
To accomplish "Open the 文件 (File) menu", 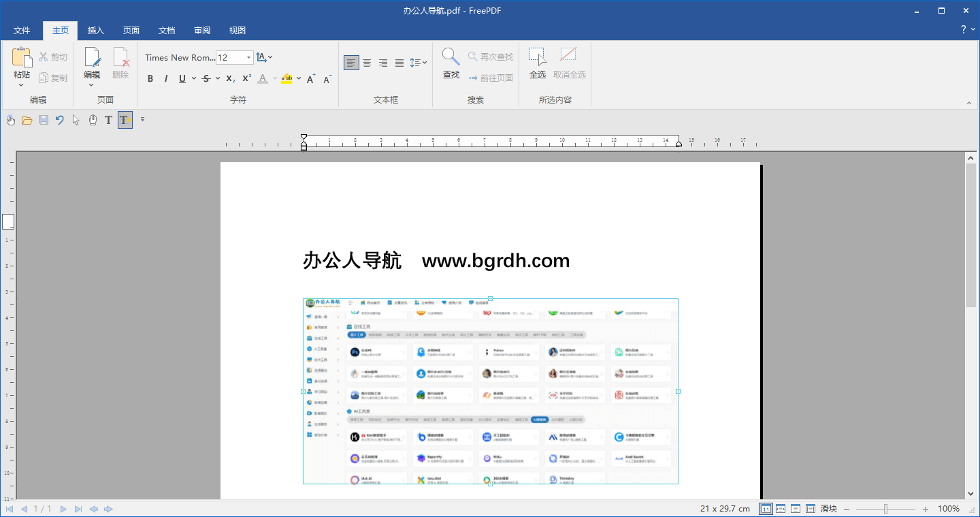I will 22,31.
